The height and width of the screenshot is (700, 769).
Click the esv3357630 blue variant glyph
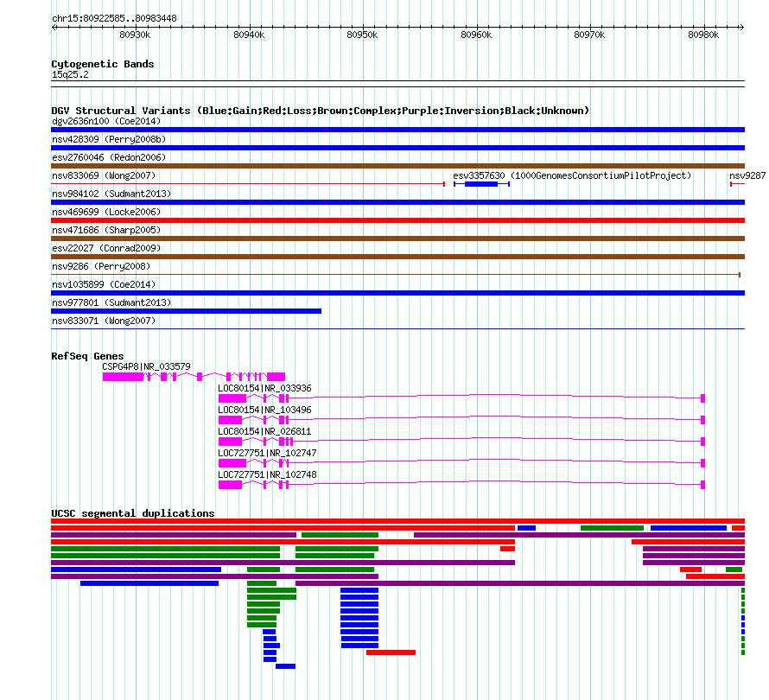481,184
